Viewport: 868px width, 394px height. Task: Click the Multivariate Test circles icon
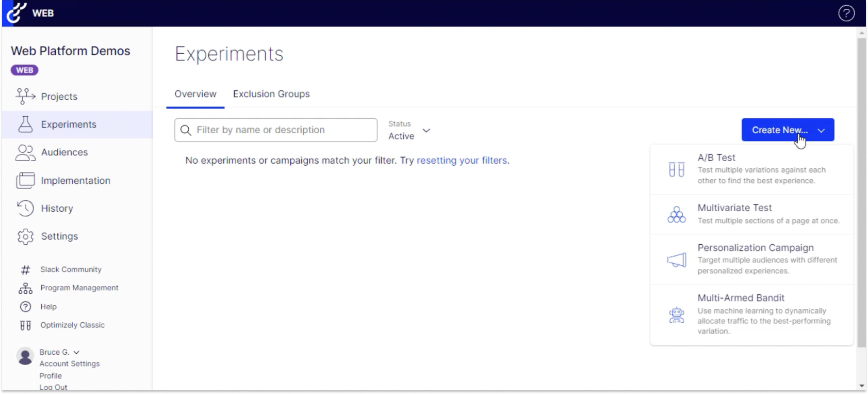click(x=676, y=214)
